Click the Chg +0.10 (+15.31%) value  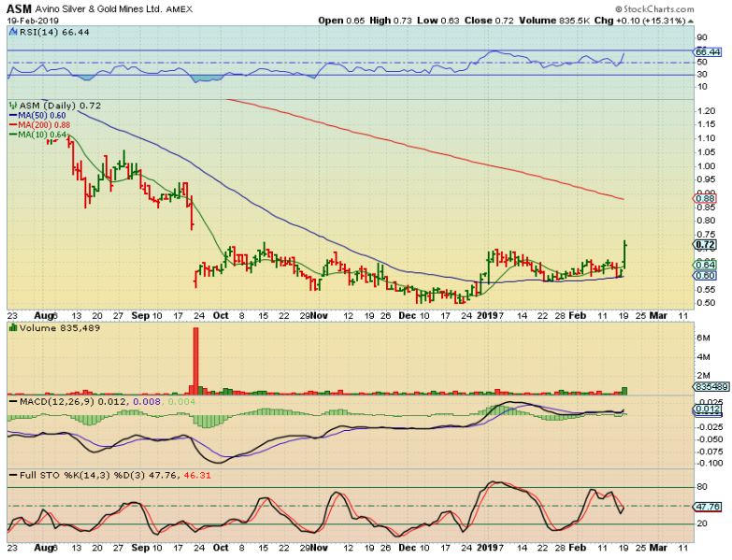(640, 21)
